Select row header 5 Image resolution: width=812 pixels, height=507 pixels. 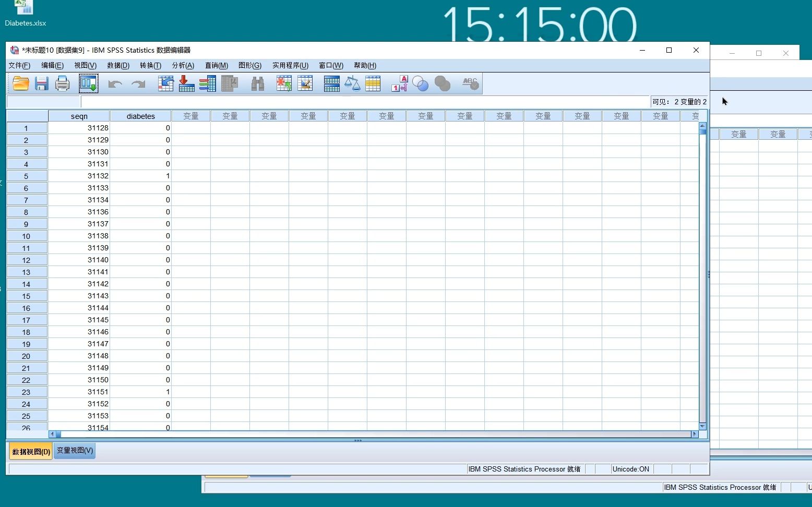(27, 176)
